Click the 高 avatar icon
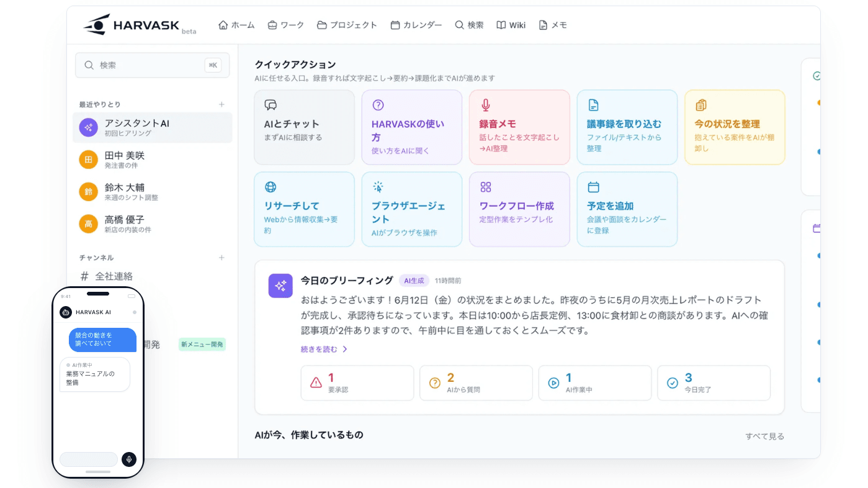 tap(89, 224)
